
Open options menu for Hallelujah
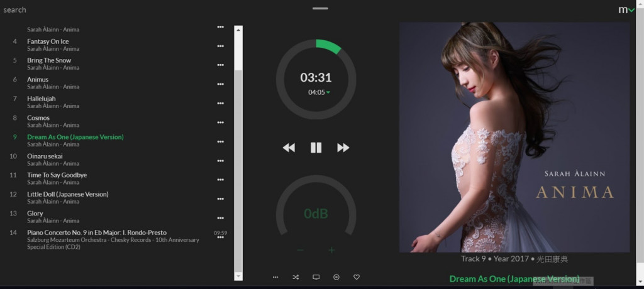click(x=221, y=103)
